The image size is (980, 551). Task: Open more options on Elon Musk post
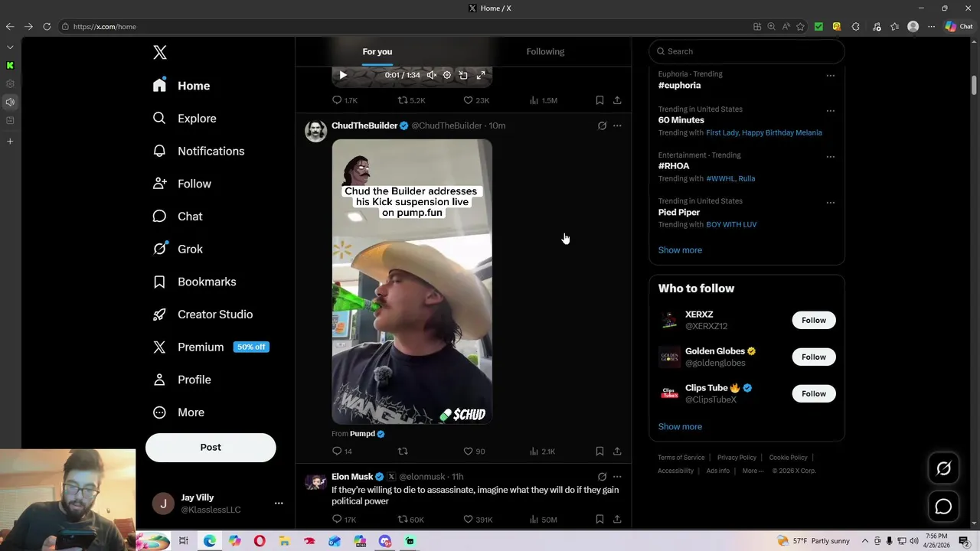click(617, 477)
